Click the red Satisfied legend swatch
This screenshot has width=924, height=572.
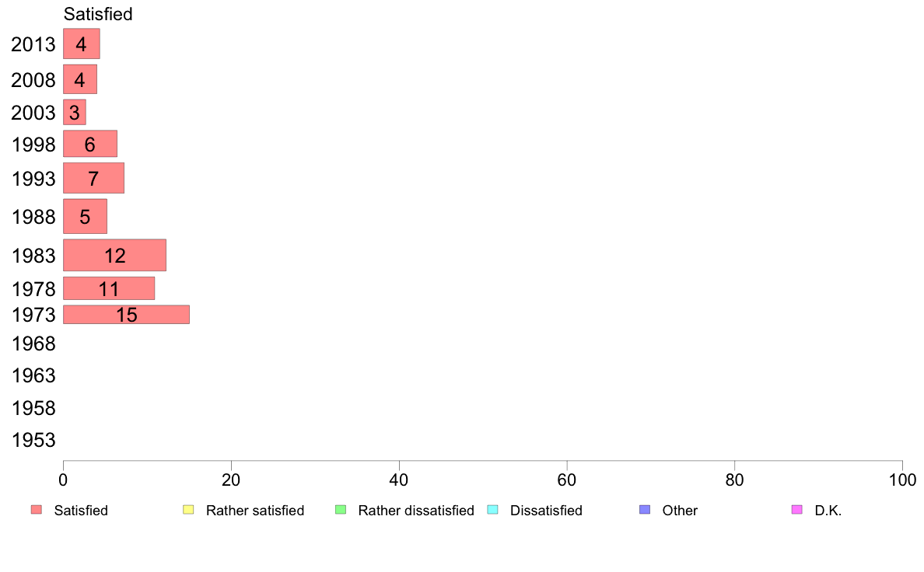(36, 510)
